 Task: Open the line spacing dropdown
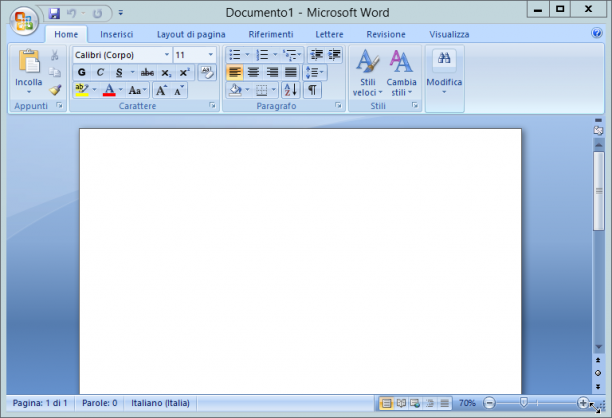pos(315,72)
